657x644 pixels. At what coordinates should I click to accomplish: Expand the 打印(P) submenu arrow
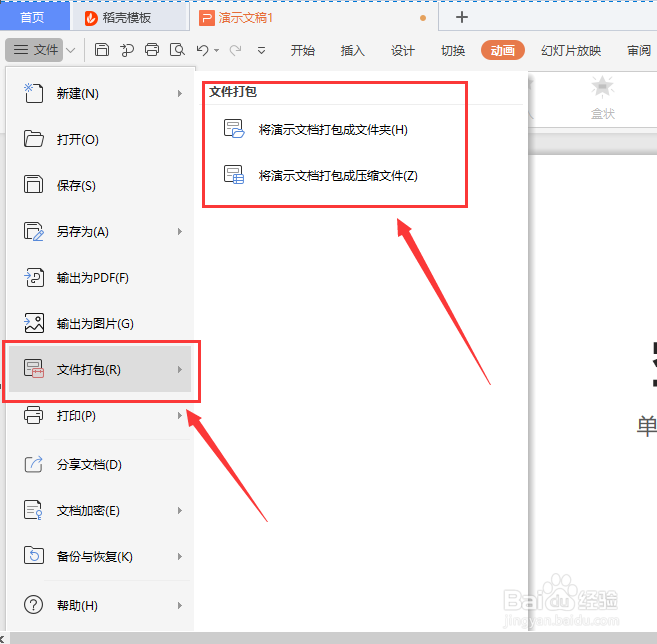tap(180, 415)
